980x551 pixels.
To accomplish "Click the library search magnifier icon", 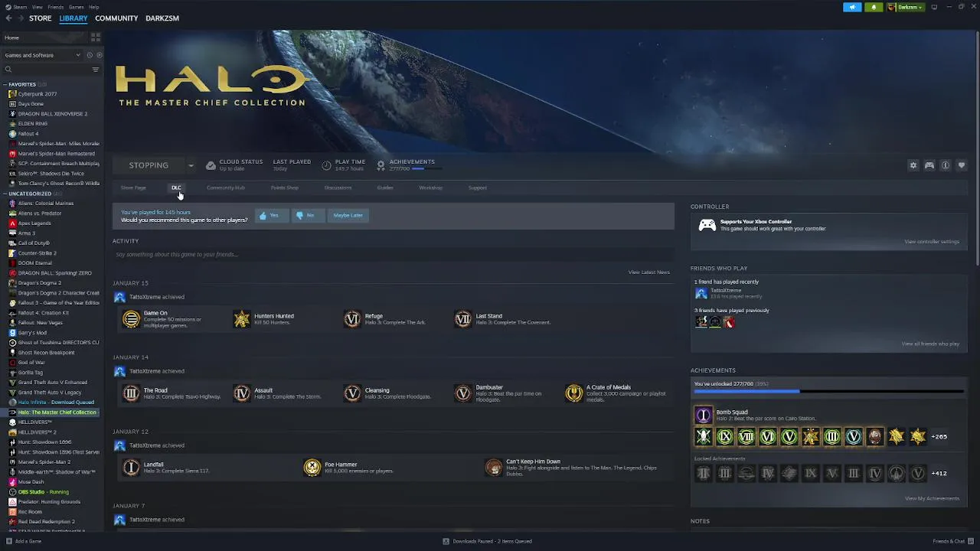I will [x=8, y=70].
